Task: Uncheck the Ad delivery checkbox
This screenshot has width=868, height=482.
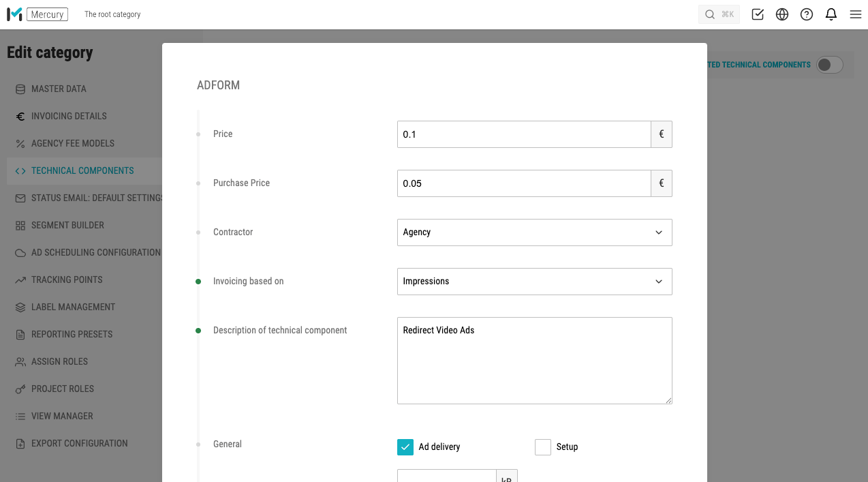Action: (x=405, y=447)
